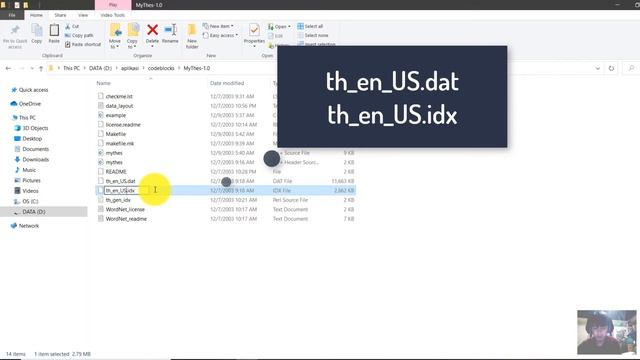This screenshot has width=640, height=360.
Task: Select the data_layout file
Action: click(119, 106)
